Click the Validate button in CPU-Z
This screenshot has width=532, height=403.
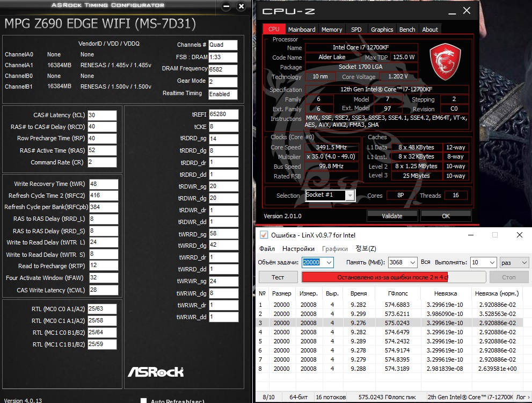pyautogui.click(x=392, y=216)
